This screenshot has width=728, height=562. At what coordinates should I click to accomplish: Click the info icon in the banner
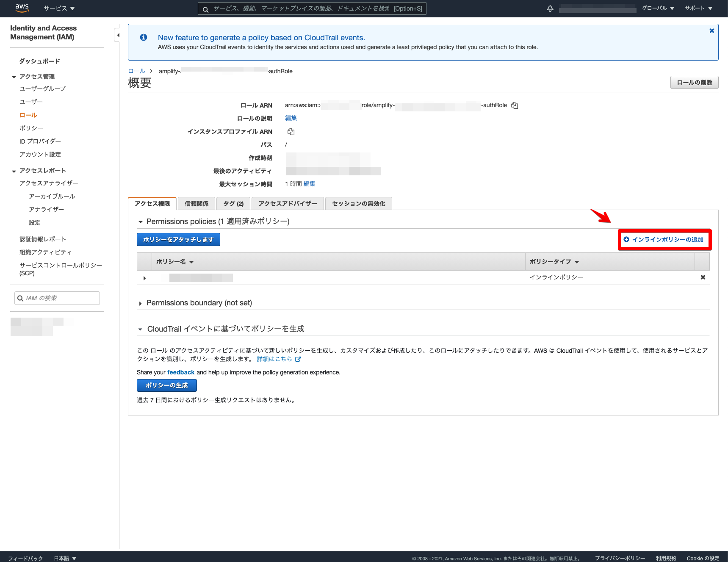[x=144, y=37]
